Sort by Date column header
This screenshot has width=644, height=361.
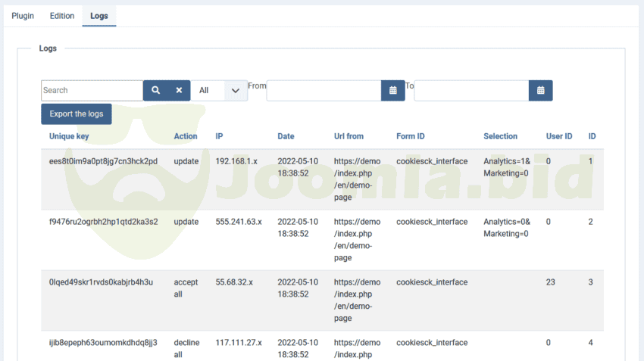coord(286,137)
